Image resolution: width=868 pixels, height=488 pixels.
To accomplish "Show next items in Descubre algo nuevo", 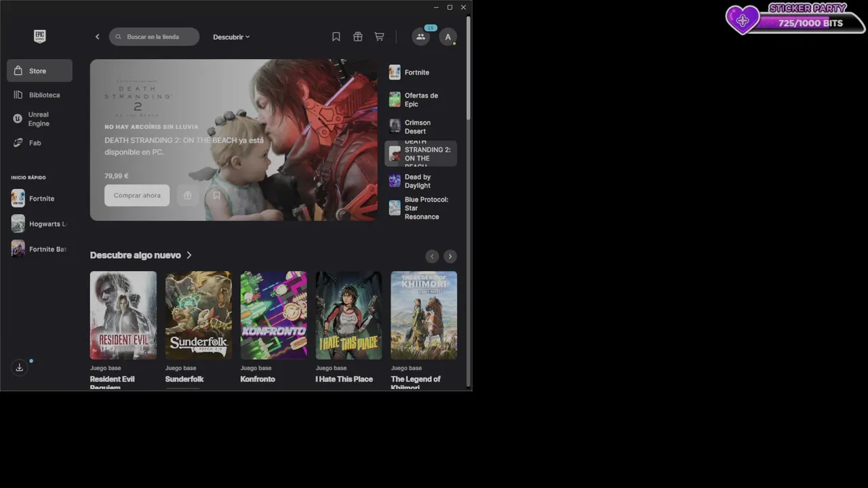I will click(450, 256).
